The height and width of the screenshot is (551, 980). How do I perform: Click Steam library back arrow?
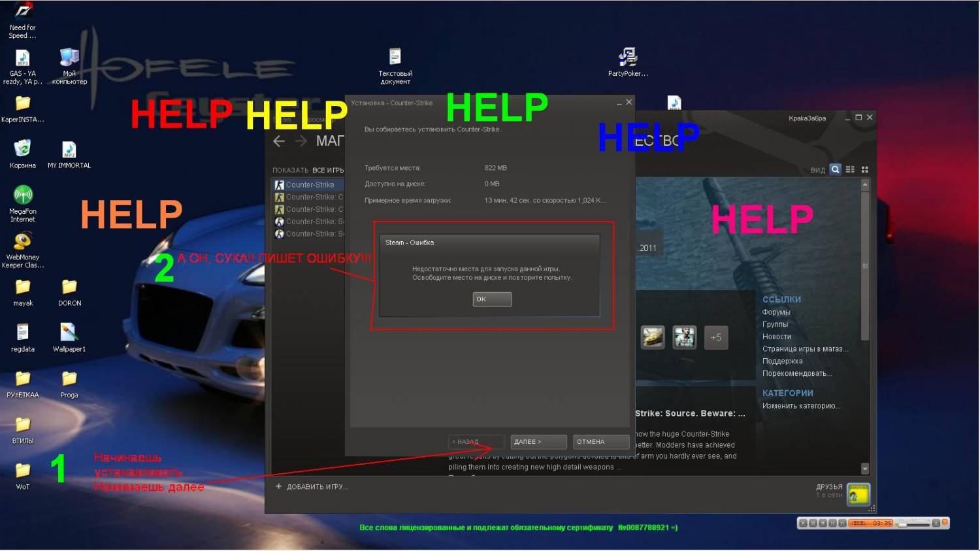pyautogui.click(x=279, y=141)
